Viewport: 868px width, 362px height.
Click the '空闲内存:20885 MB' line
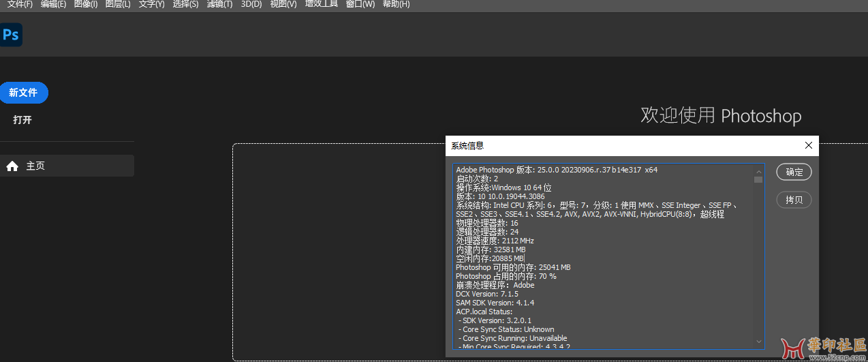(490, 258)
